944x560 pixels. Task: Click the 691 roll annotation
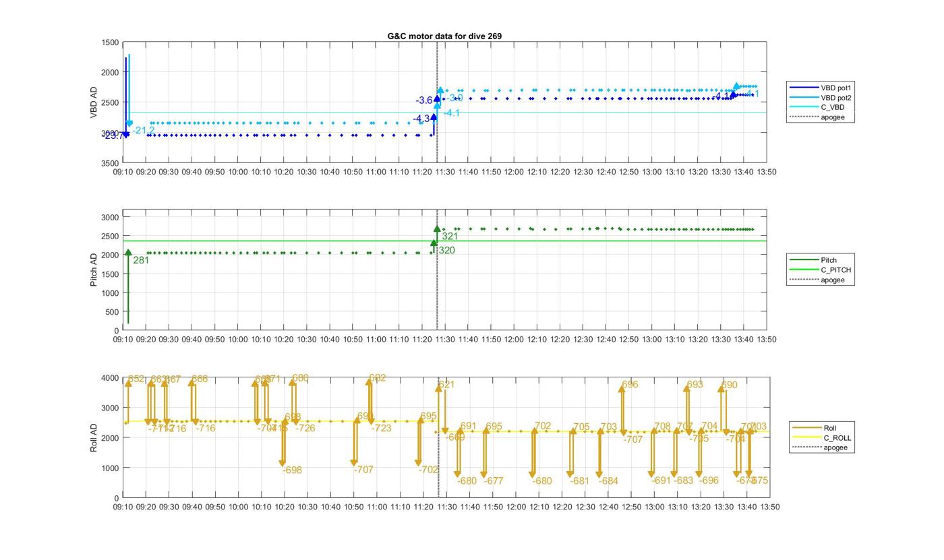[x=469, y=427]
